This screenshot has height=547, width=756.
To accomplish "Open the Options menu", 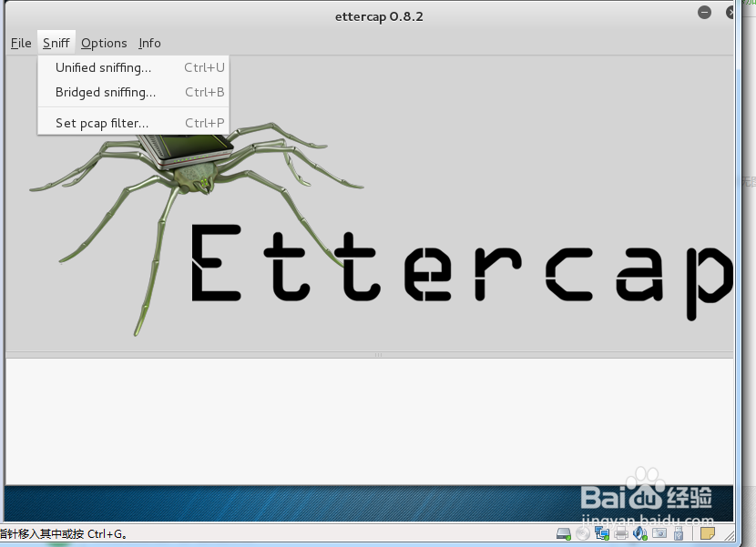I will [104, 44].
